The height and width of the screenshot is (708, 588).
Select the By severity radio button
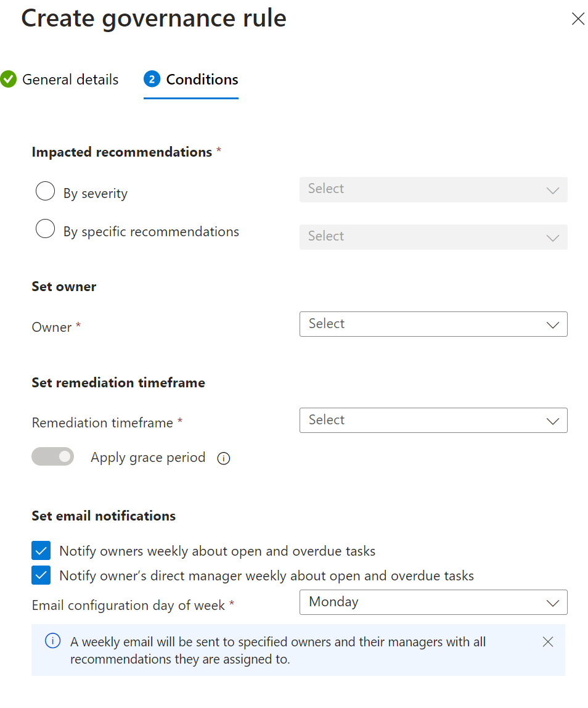45,192
